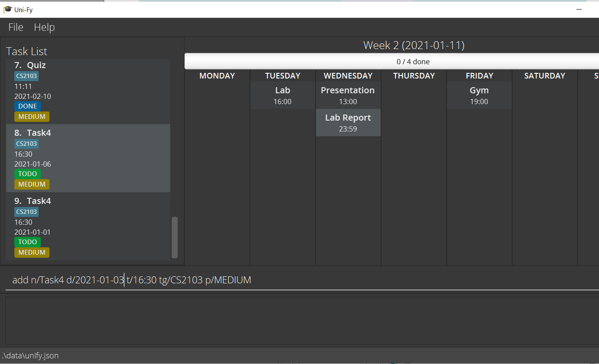Click the 2021-01-01 date on task 9

33,232
